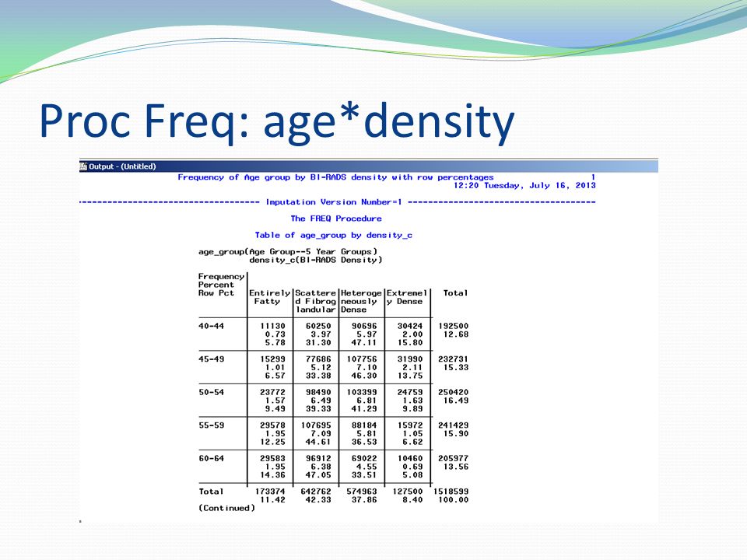Screen dimensions: 747x560
Task: Click the overall percent 100.00
Action: click(453, 500)
